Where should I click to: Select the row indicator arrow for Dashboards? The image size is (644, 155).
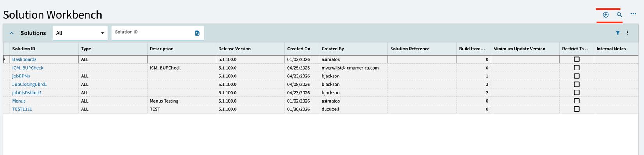pyautogui.click(x=4, y=59)
